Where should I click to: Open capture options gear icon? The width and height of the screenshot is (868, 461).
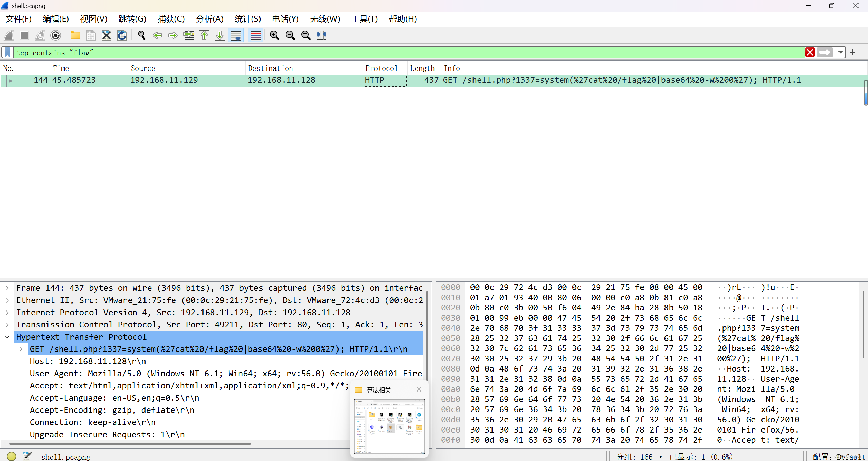tap(56, 35)
